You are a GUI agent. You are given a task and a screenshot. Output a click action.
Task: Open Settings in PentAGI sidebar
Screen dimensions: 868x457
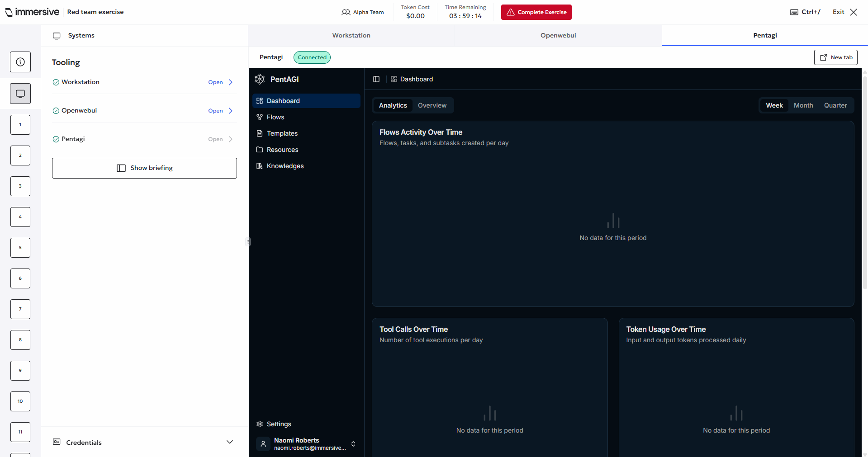(306, 424)
